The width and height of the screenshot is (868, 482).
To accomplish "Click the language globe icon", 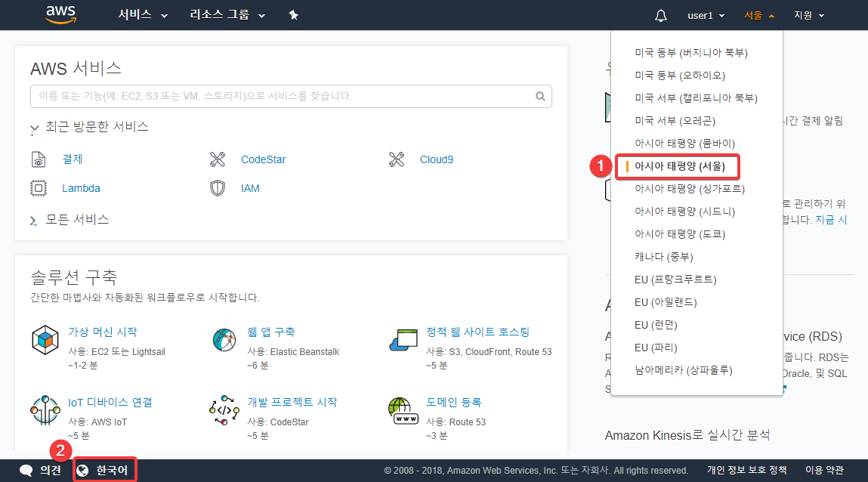I will (82, 471).
